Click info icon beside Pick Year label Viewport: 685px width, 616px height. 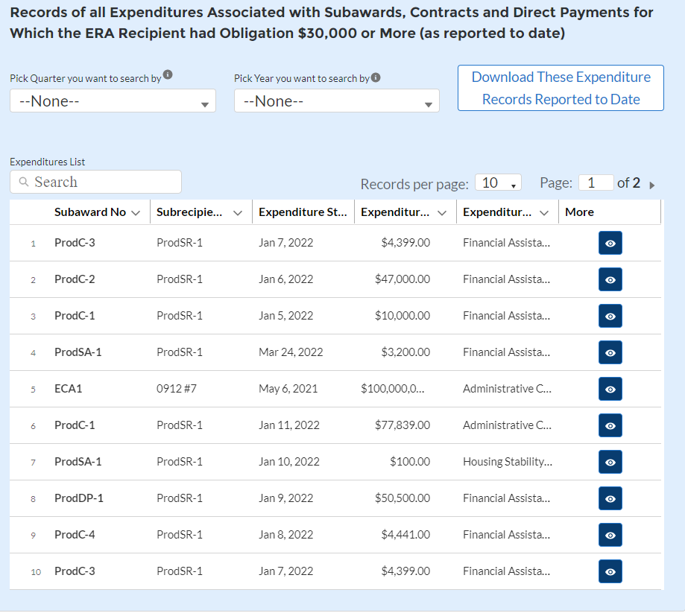pyautogui.click(x=376, y=77)
